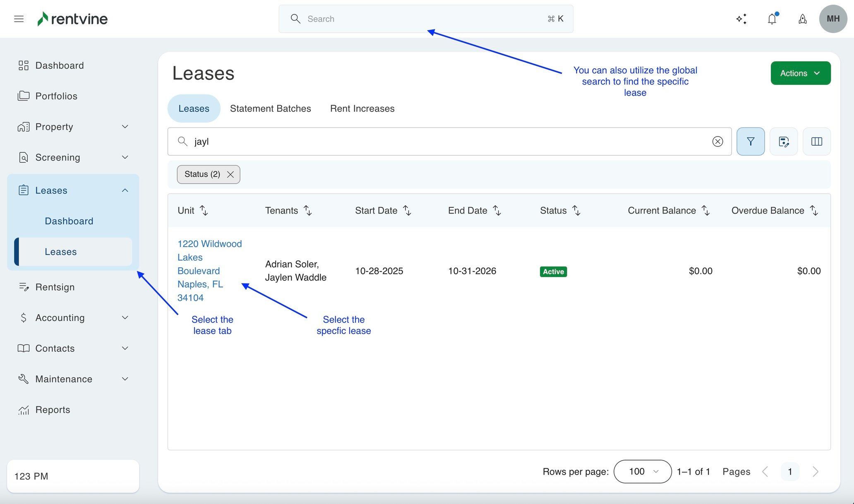This screenshot has width=854, height=504.
Task: Sort by Unit column arrows
Action: click(x=204, y=210)
